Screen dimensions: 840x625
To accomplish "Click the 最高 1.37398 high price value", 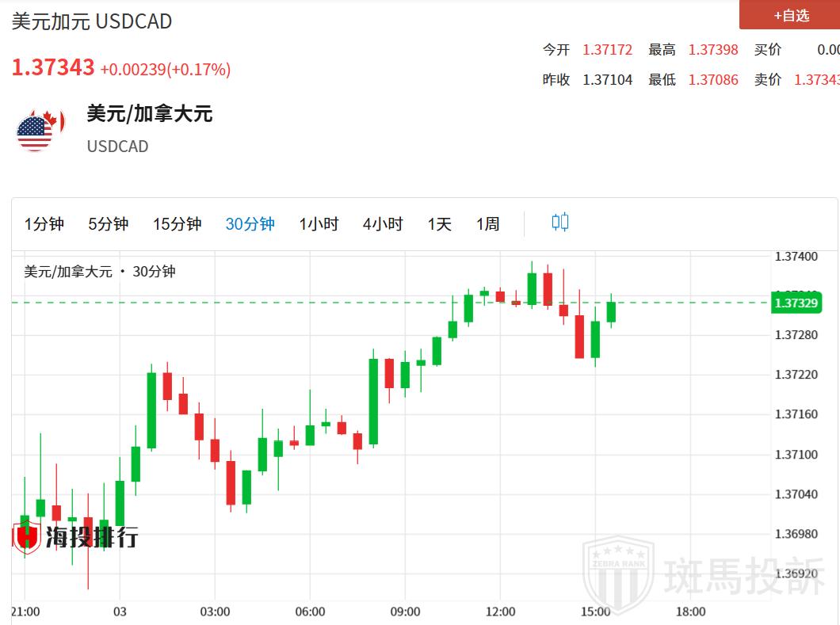I will 712,50.
